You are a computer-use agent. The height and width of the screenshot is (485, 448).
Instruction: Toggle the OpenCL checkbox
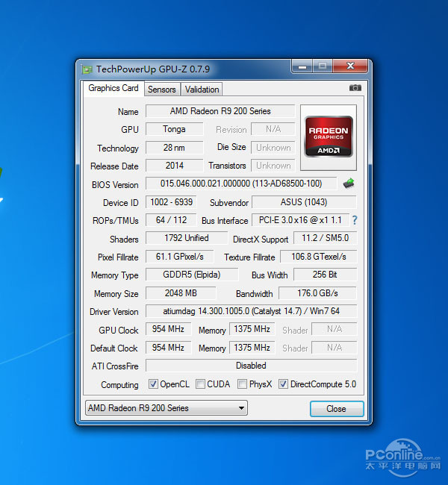coord(152,384)
